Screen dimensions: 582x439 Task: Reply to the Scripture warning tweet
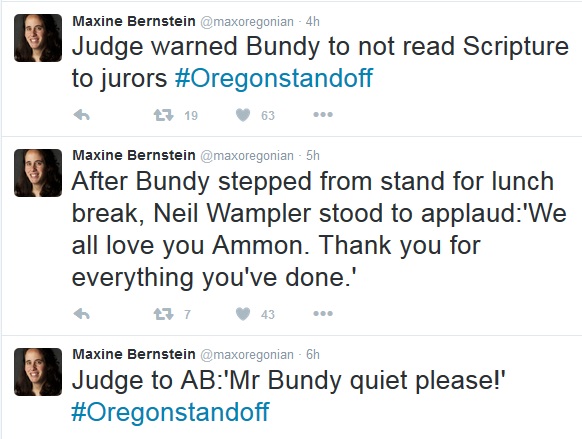click(82, 115)
